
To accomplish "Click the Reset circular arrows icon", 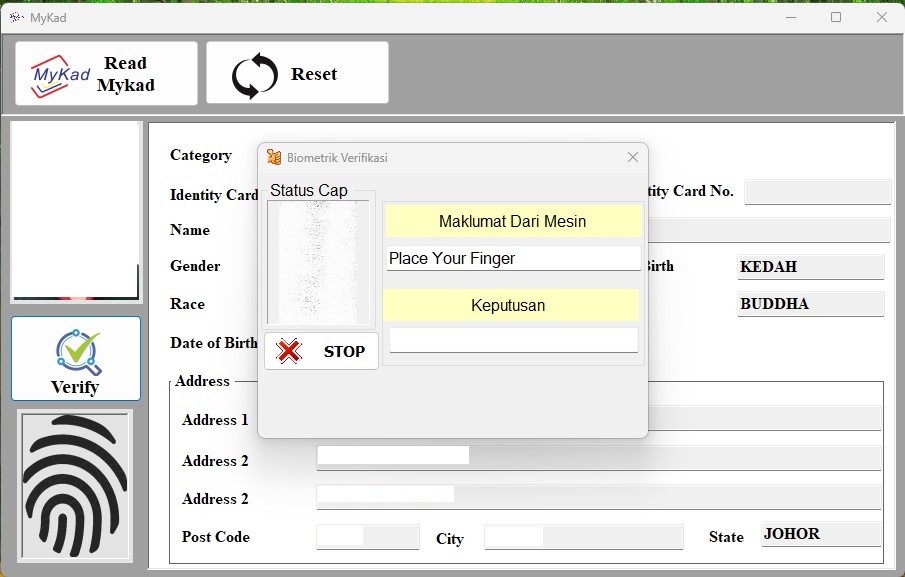I will tap(255, 75).
